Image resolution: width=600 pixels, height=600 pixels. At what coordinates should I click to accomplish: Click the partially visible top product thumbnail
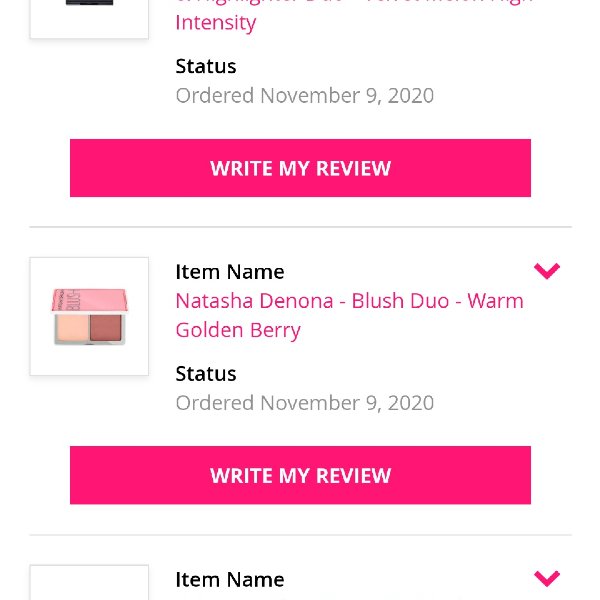tap(89, 18)
